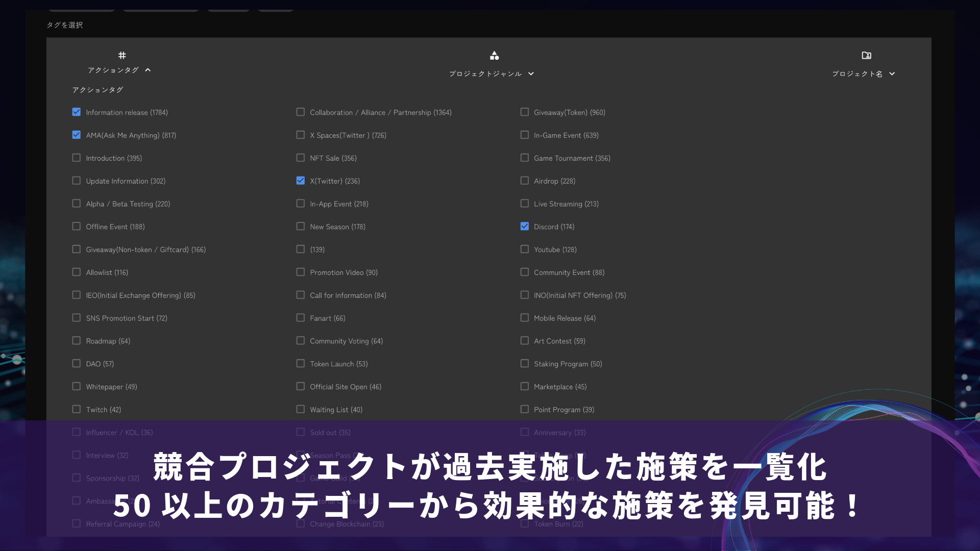Select the Giveaway(Token) checkbox
Viewport: 980px width, 551px height.
tap(524, 112)
